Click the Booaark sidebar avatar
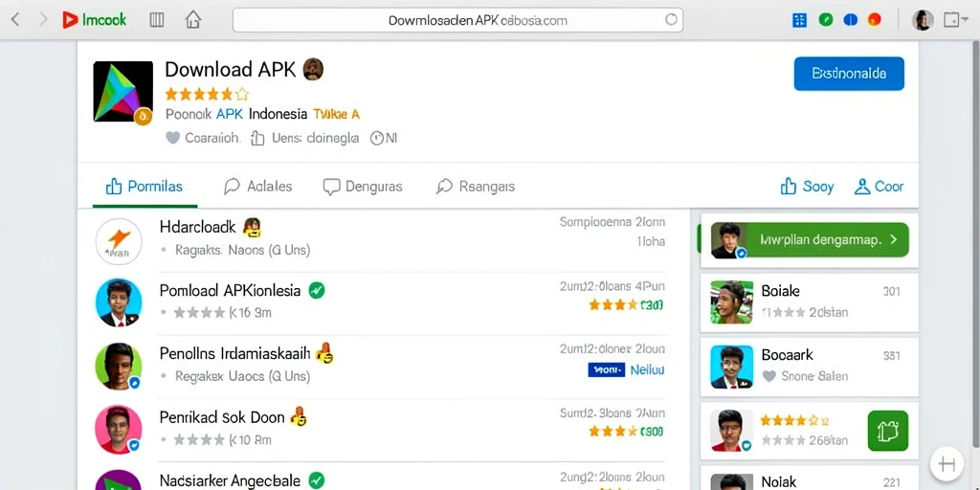 point(732,367)
